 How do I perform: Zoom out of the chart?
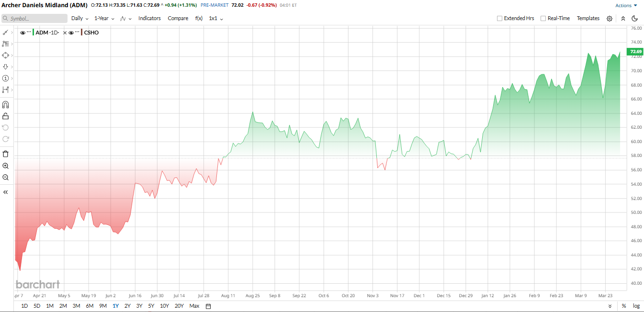pos(5,177)
